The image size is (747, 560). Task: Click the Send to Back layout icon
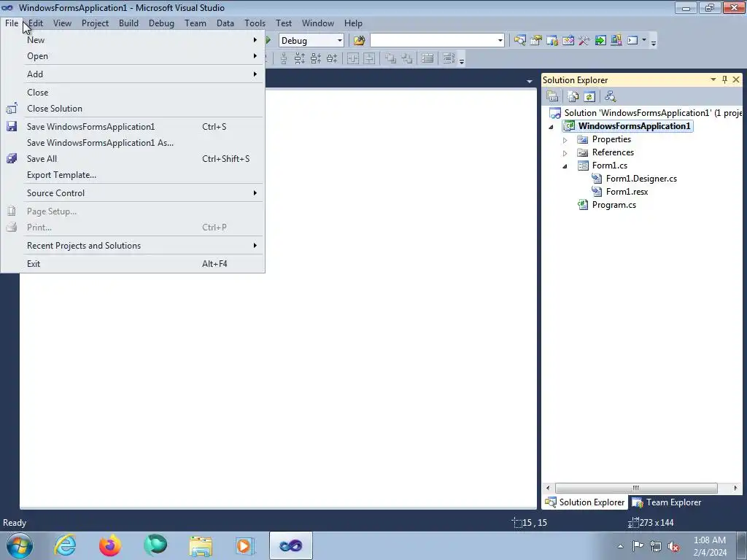click(x=407, y=58)
